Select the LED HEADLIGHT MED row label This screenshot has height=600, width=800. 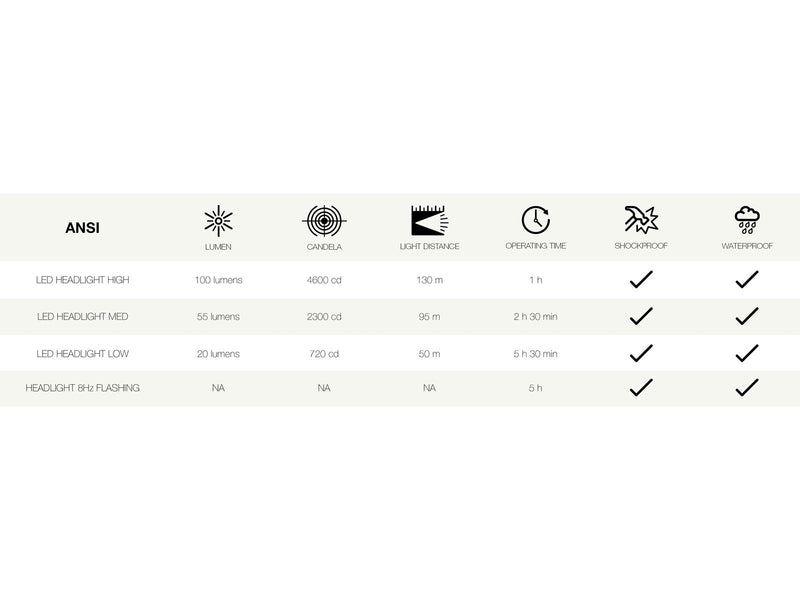(x=83, y=316)
